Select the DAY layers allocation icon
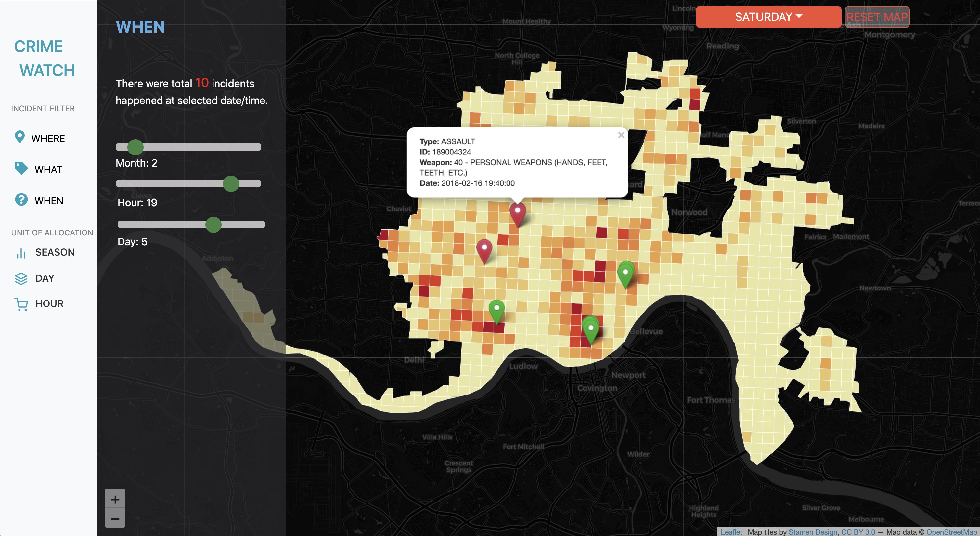980x536 pixels. click(21, 278)
